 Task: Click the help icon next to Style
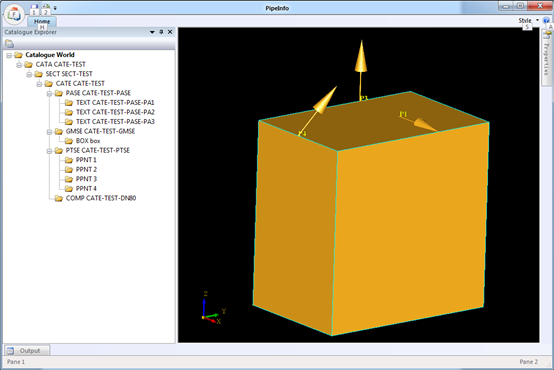(546, 20)
